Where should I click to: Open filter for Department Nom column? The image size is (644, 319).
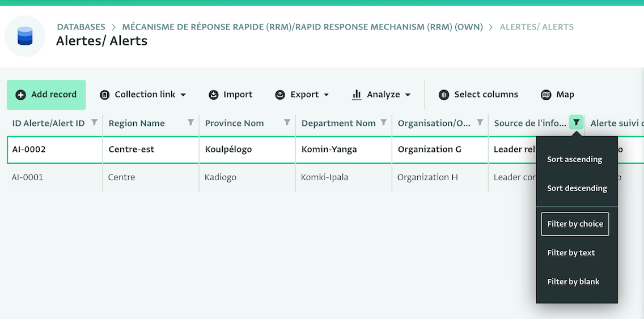click(x=384, y=122)
